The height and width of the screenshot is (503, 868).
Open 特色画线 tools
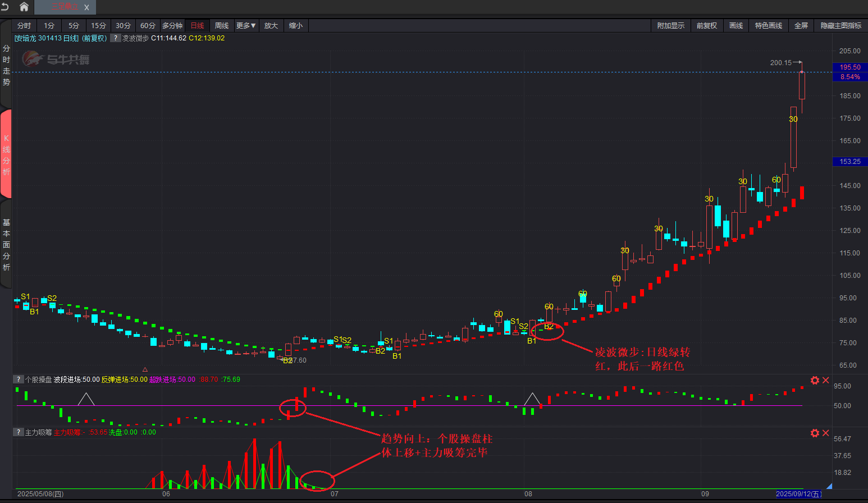[x=769, y=26]
